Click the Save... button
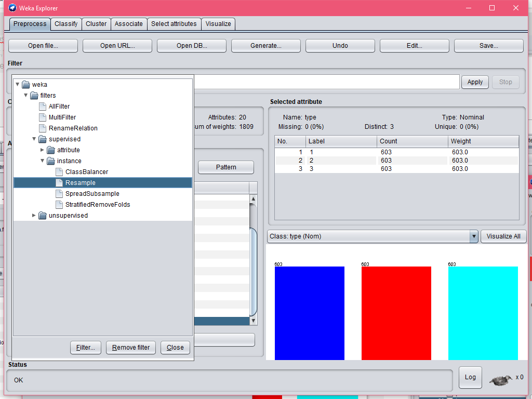 [x=489, y=46]
